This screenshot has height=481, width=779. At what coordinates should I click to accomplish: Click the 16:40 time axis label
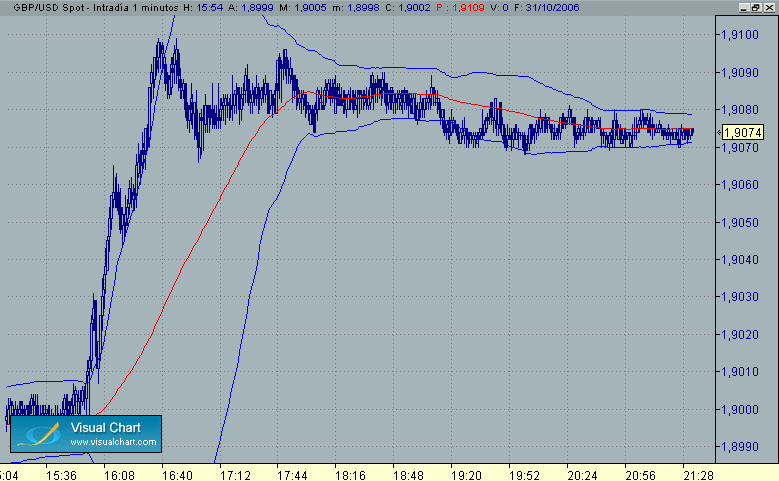pos(177,476)
